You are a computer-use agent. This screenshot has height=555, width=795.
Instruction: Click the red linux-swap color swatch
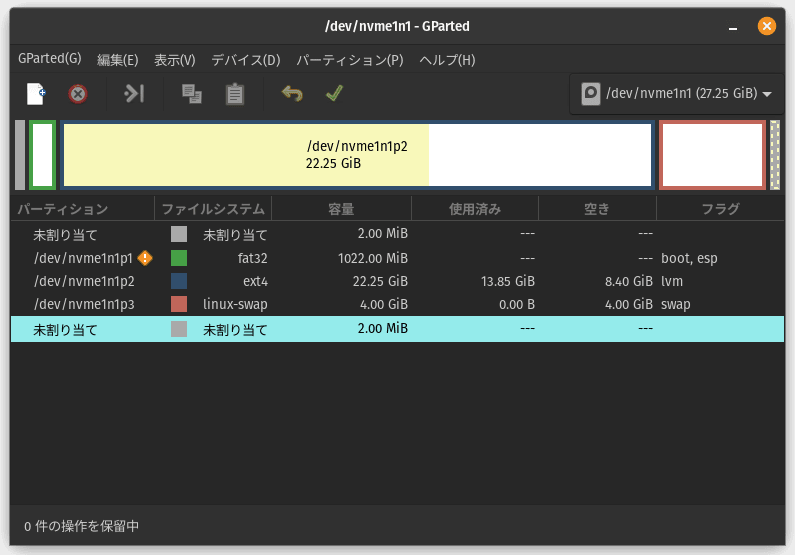[179, 304]
